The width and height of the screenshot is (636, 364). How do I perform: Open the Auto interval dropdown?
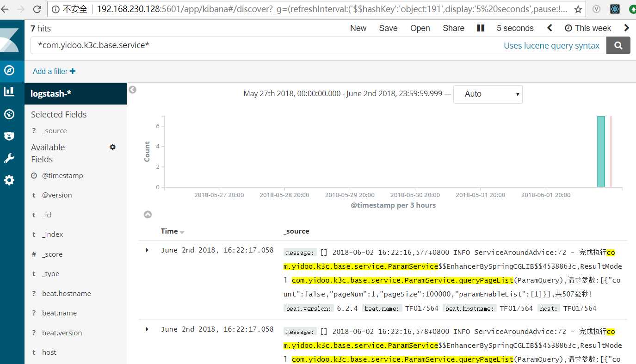coord(488,94)
